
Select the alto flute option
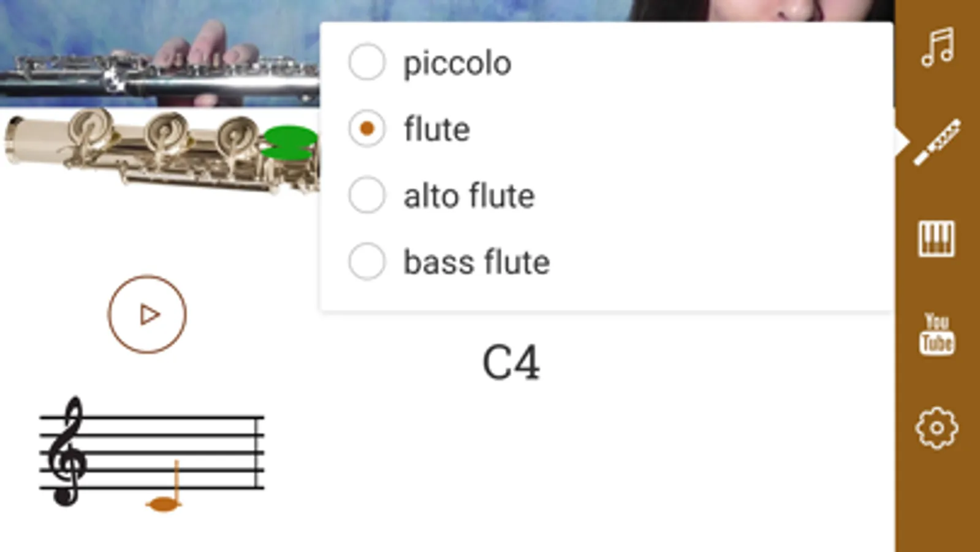[x=367, y=195]
